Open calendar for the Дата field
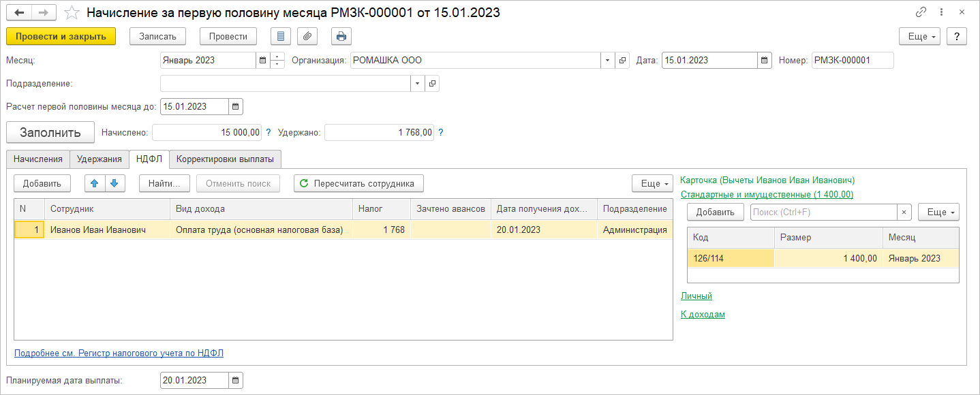The image size is (980, 395). 765,60
